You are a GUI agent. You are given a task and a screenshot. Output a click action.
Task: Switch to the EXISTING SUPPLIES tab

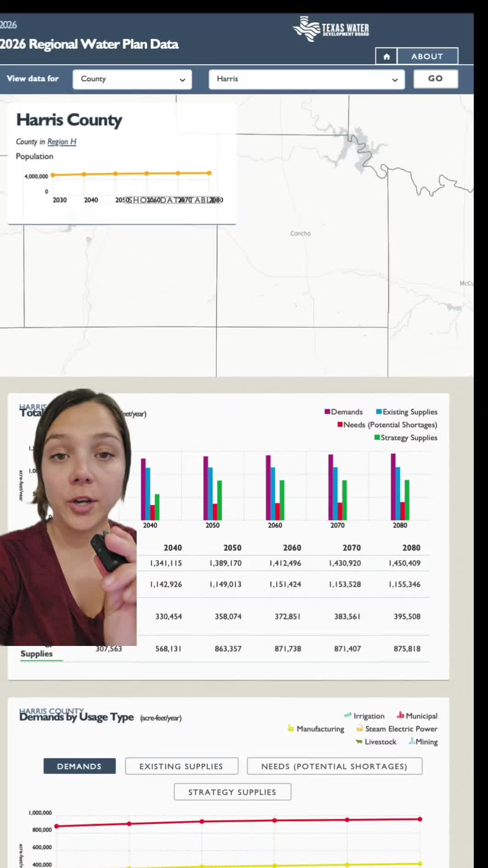coord(182,766)
